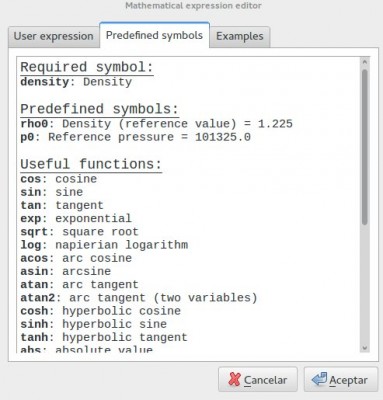This screenshot has height=400, width=383.
Task: Click the empty scrollbar track below the thumb
Action: pos(364,283)
